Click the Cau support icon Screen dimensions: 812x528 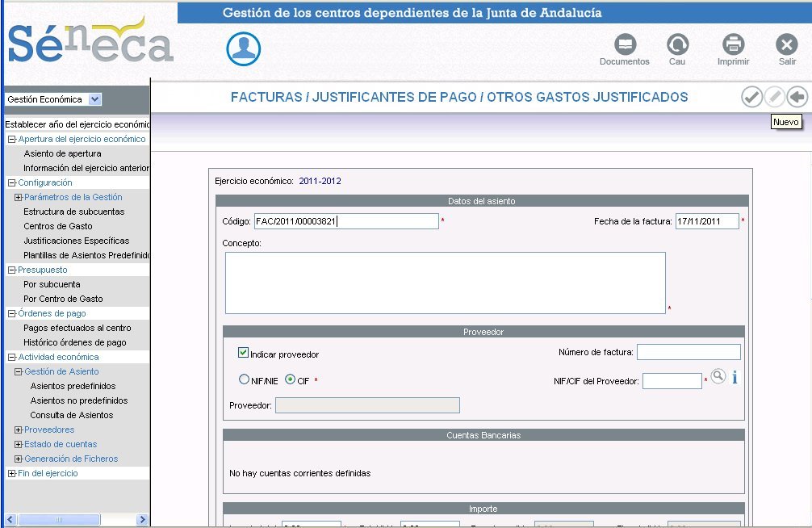[x=677, y=44]
